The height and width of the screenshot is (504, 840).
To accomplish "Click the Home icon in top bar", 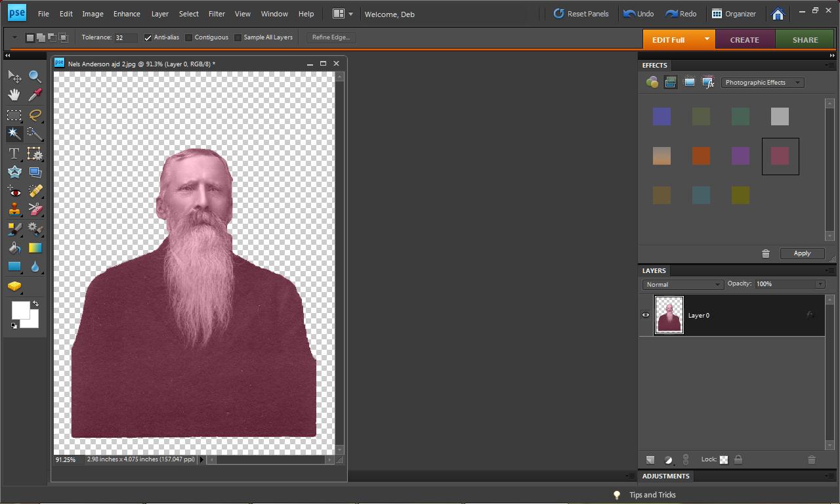I will [x=778, y=14].
